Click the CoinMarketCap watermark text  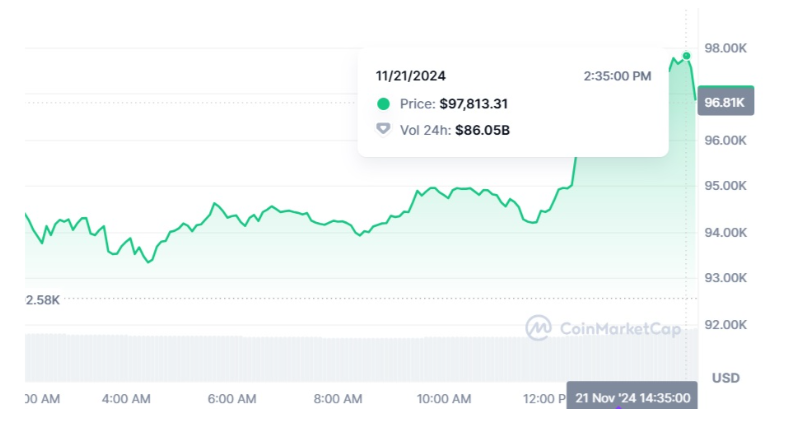point(620,327)
